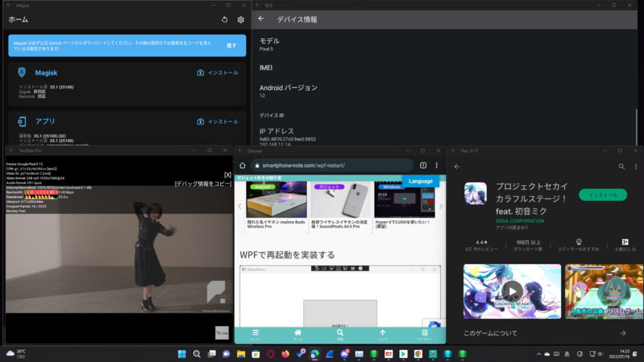Open the SEGA CORPORATION developer link

tap(519, 221)
